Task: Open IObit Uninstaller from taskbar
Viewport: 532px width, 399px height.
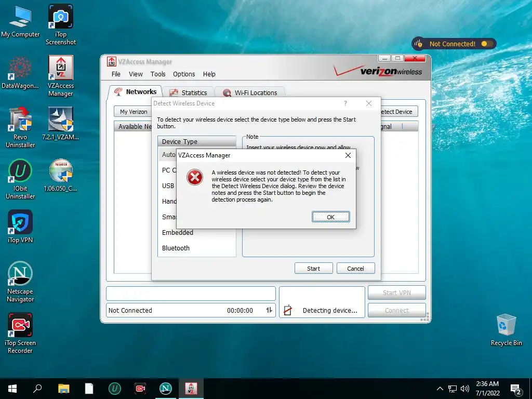Action: click(x=115, y=389)
